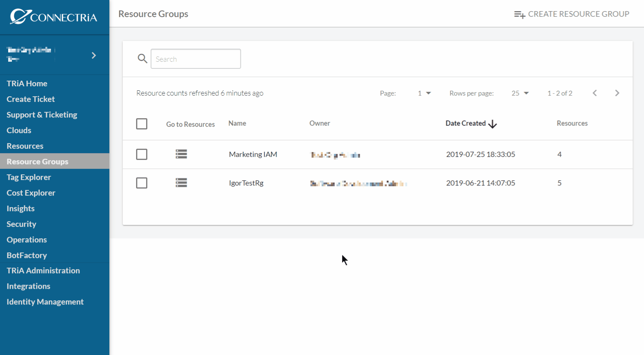
Task: Click into the Search input field
Action: (x=196, y=59)
